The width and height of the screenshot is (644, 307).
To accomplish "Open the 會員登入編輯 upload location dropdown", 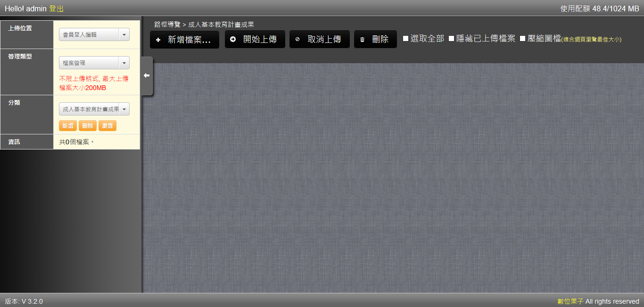I will click(94, 34).
